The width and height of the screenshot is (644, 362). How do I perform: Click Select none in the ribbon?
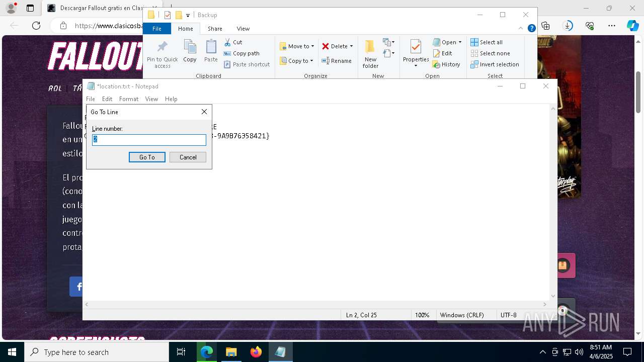491,53
